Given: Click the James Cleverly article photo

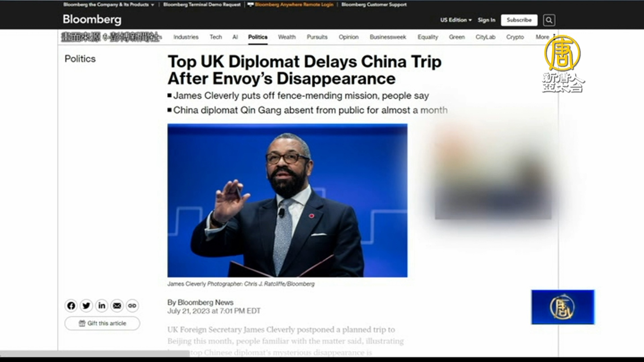Looking at the screenshot, I should tap(287, 200).
